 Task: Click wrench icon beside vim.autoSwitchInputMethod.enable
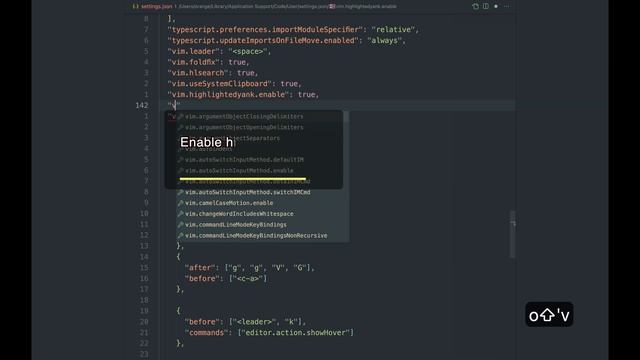coord(180,171)
